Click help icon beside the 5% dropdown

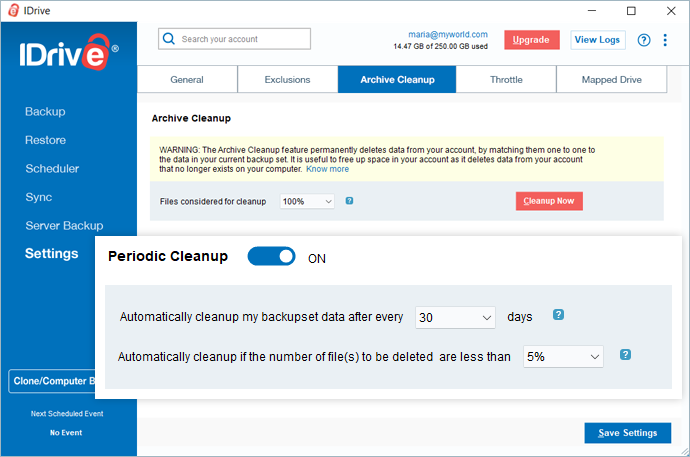(625, 355)
